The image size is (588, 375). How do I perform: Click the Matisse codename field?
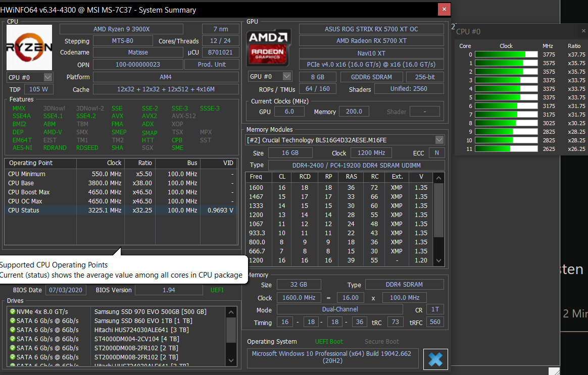coord(138,52)
